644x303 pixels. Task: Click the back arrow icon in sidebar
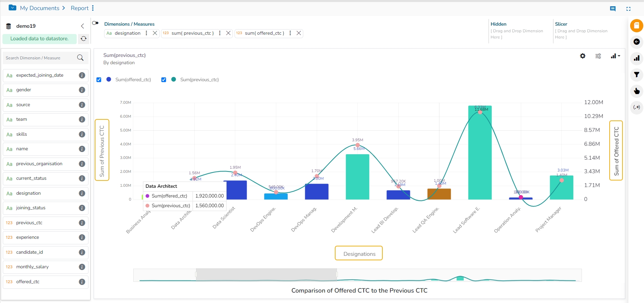pyautogui.click(x=637, y=42)
